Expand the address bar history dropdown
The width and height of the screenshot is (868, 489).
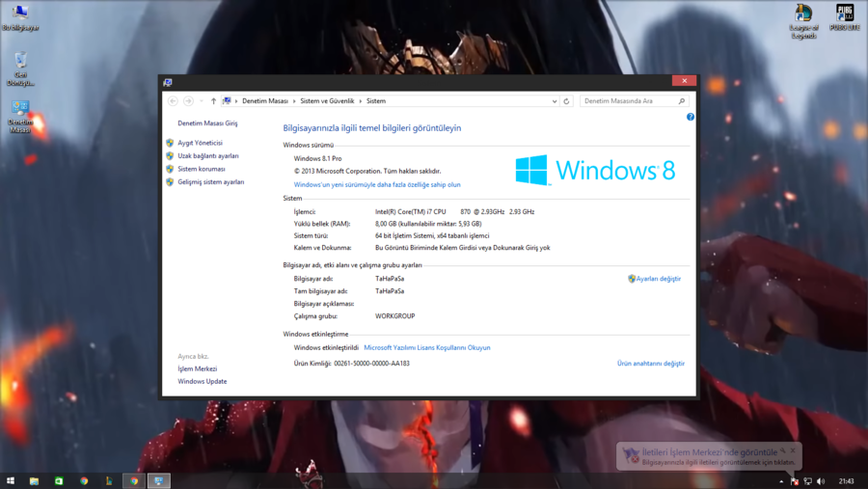coord(555,101)
